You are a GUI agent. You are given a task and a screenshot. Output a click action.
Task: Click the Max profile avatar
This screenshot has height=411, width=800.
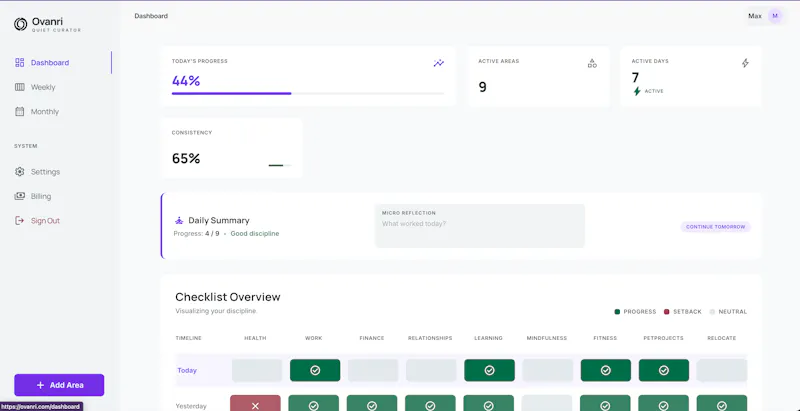pos(775,16)
